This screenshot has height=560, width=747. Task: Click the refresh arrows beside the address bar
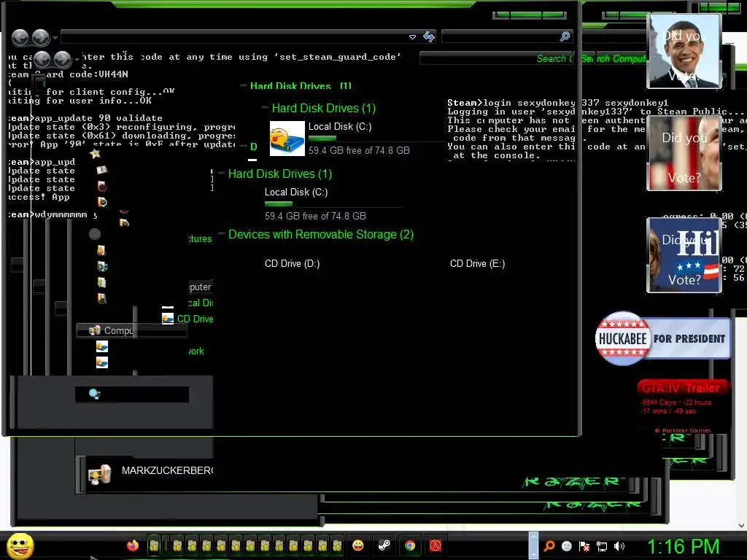click(429, 36)
